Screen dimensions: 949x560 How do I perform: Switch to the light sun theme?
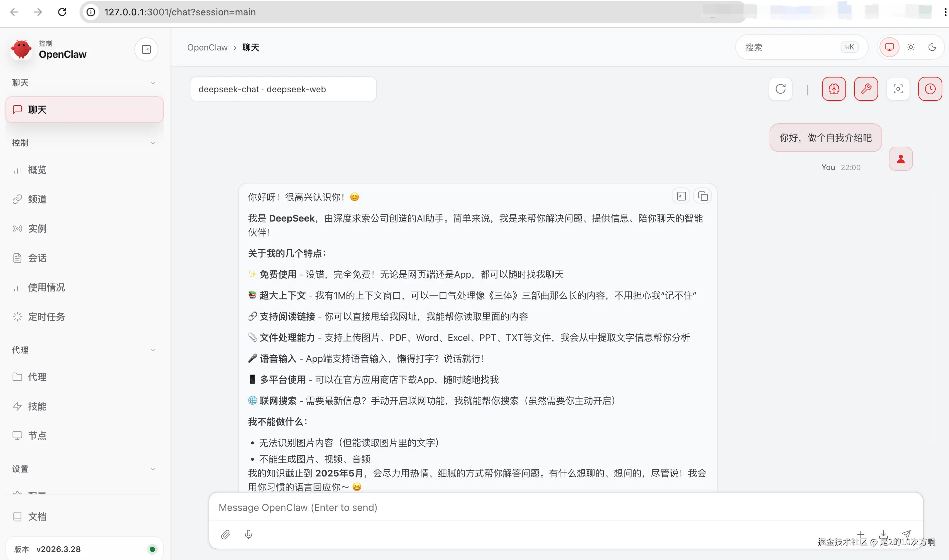[x=911, y=47]
